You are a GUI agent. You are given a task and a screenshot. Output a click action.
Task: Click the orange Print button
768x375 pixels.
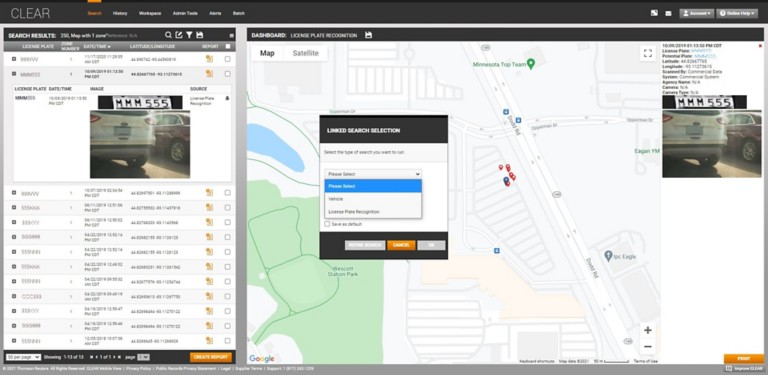click(x=744, y=358)
